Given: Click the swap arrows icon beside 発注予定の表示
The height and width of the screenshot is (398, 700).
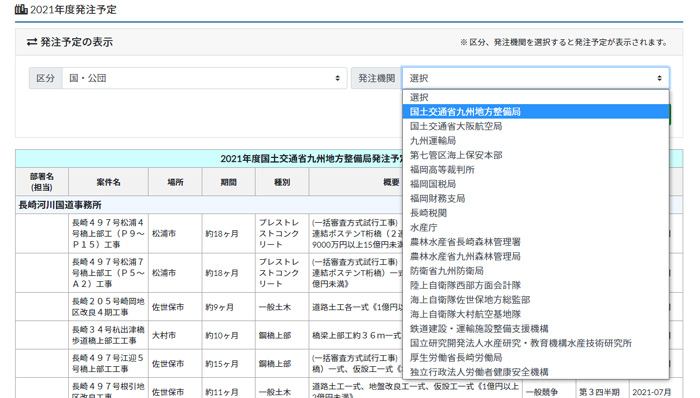Looking at the screenshot, I should tap(32, 42).
